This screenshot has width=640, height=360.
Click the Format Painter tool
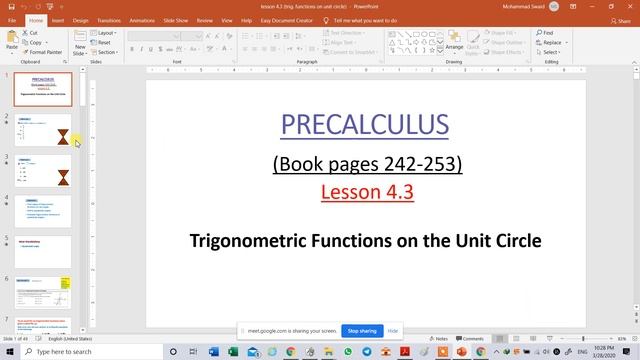click(42, 52)
